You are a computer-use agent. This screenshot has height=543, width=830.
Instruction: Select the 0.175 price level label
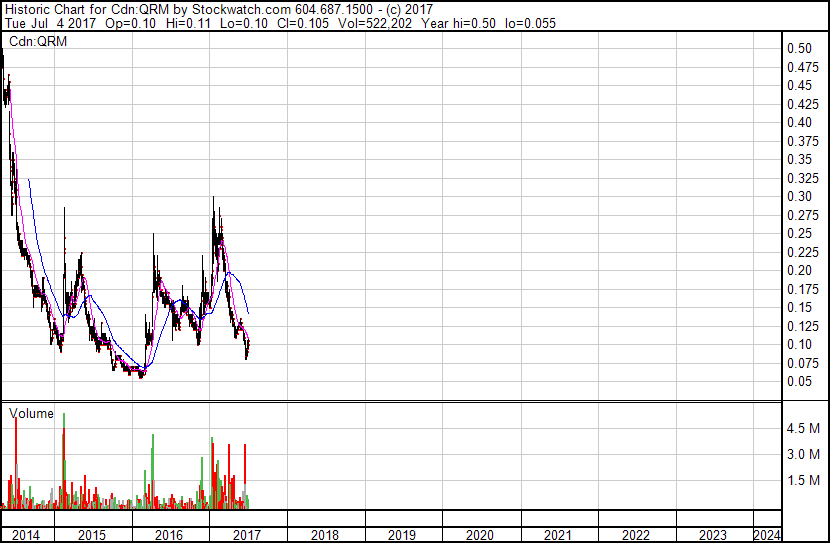click(x=803, y=289)
